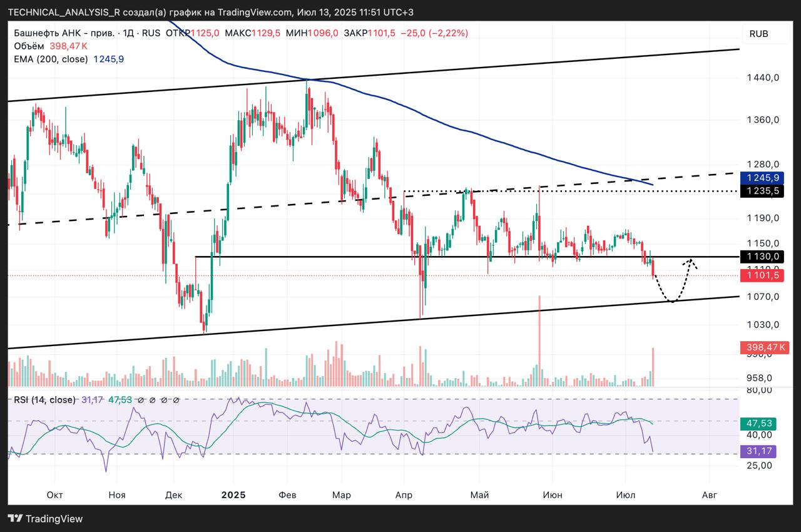Click the TradingView logo icon

click(x=15, y=519)
